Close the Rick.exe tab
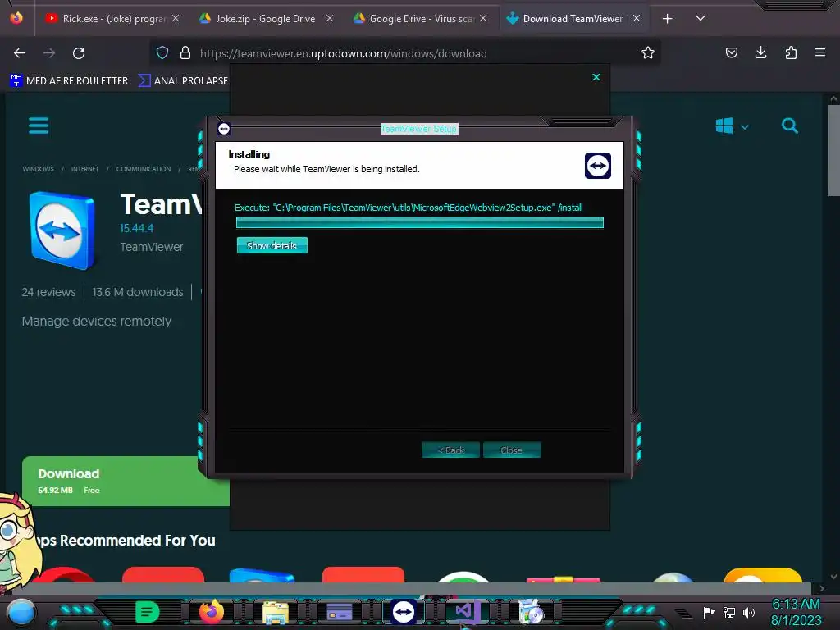 click(x=176, y=18)
